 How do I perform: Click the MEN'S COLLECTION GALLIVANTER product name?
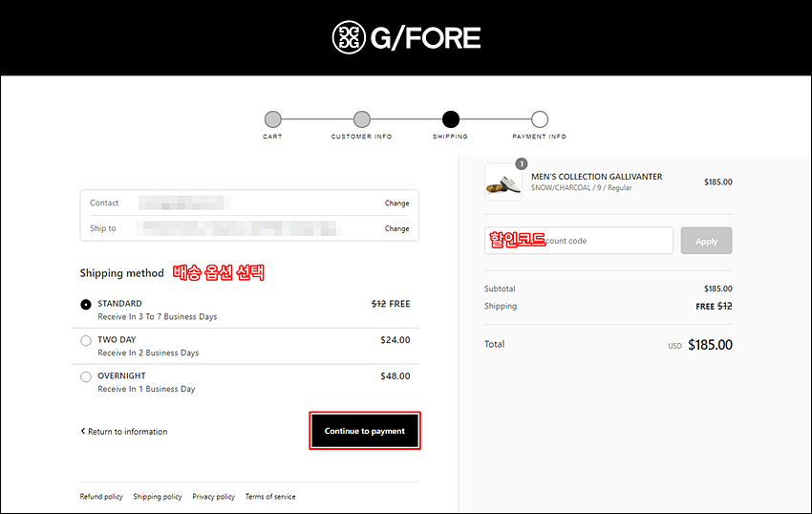[596, 177]
